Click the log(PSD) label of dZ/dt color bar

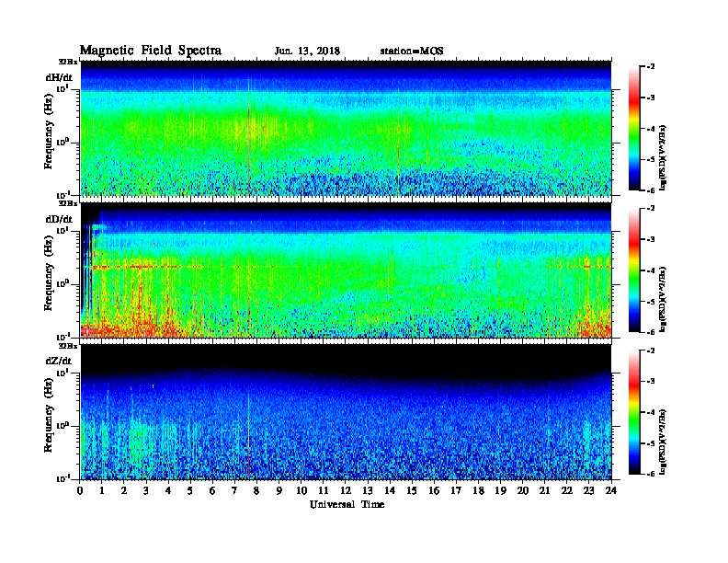coord(663,442)
